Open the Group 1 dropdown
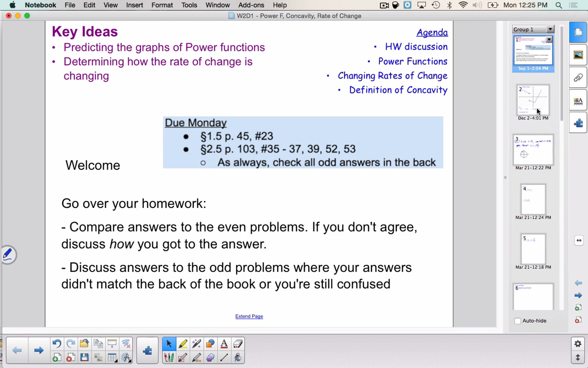This screenshot has width=588, height=368. (x=550, y=29)
